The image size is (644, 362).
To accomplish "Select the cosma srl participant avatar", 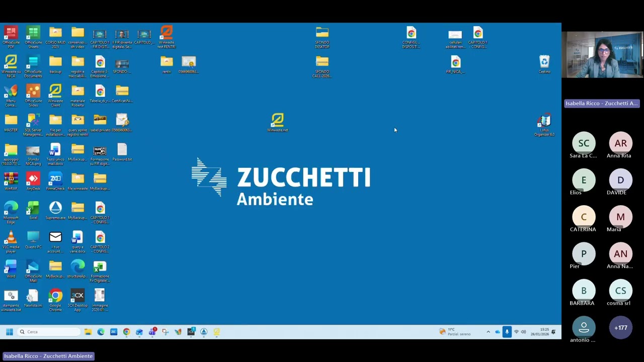I will [x=620, y=291].
